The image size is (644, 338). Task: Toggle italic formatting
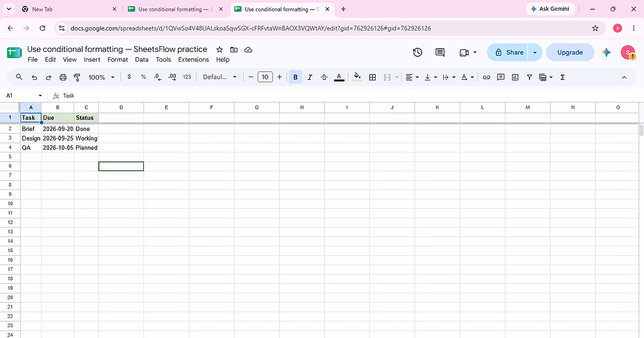click(310, 77)
